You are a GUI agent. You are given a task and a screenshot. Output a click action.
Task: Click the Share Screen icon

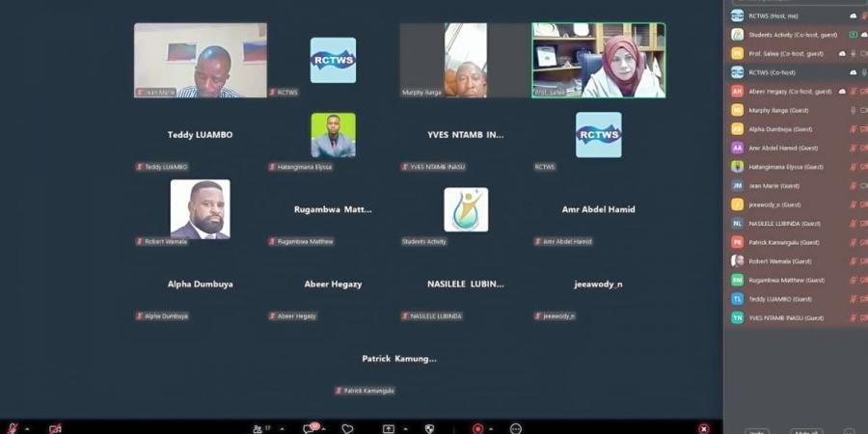tap(389, 429)
